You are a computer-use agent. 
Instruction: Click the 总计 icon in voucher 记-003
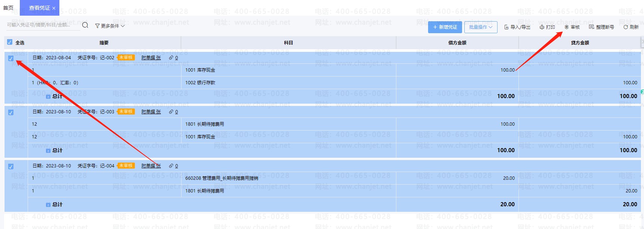48,151
